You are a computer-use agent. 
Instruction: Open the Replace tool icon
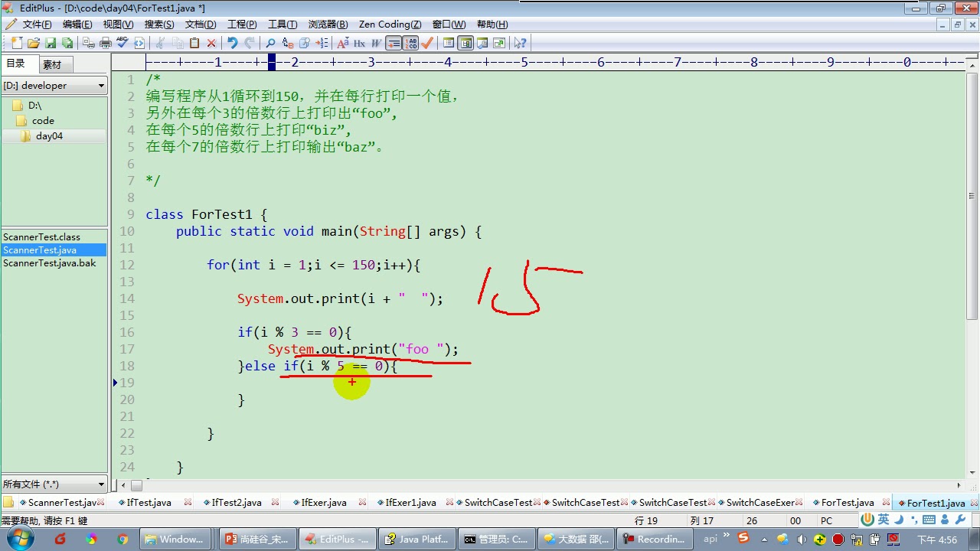pos(288,43)
